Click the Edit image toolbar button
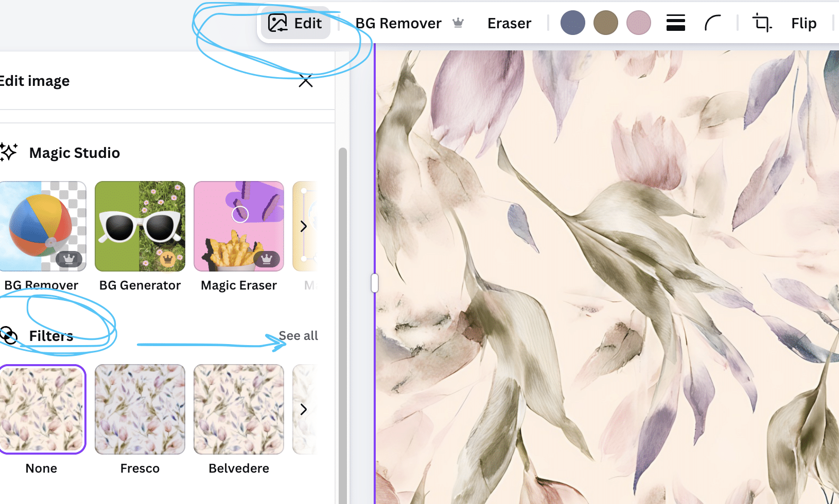 [295, 23]
